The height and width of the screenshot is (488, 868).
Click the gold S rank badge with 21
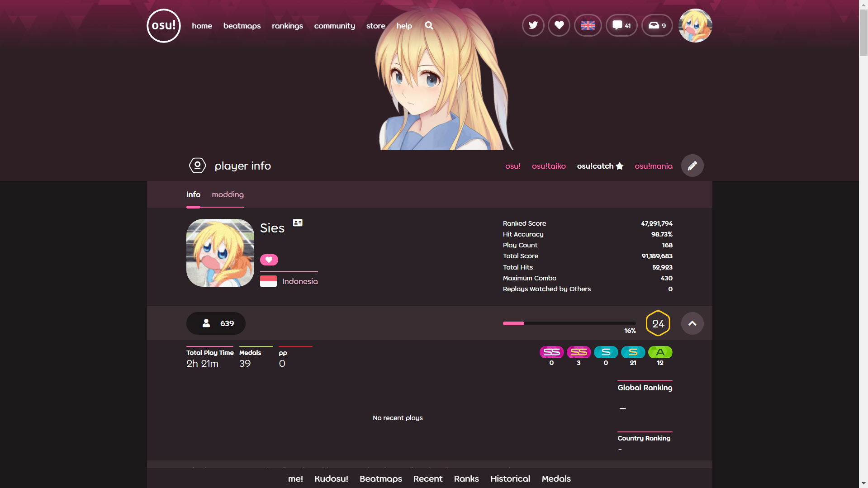[x=633, y=352]
